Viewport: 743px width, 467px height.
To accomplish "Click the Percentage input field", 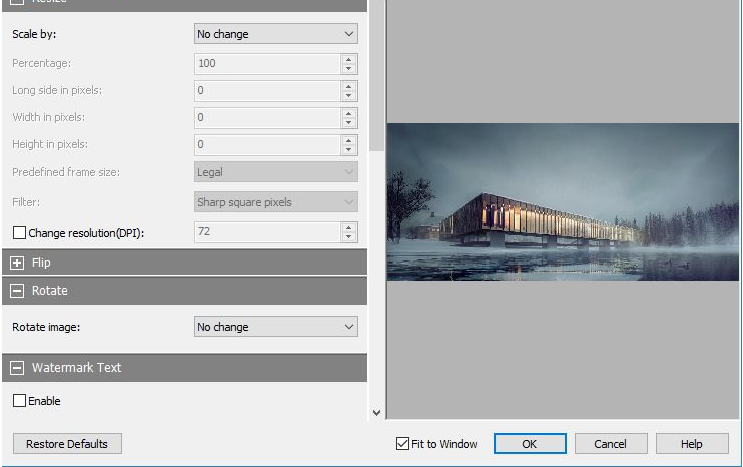I will [x=267, y=63].
